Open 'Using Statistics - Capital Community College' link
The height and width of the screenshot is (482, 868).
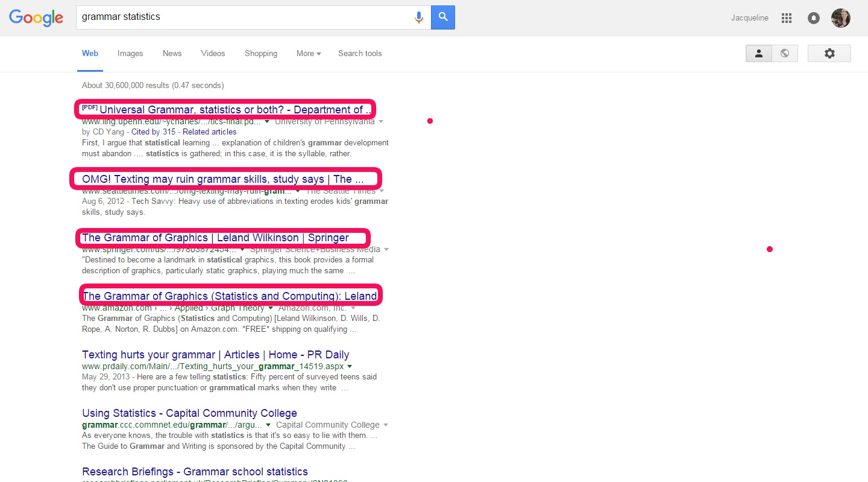click(x=189, y=413)
